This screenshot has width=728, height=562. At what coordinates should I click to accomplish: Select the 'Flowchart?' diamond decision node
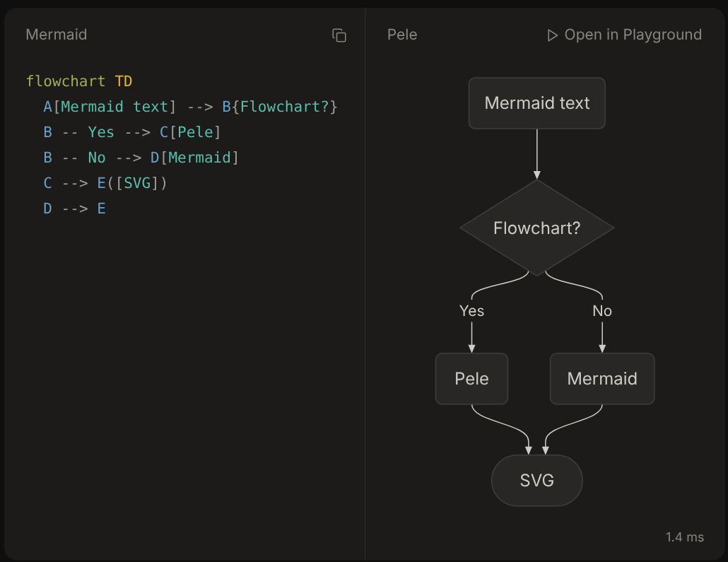point(536,228)
